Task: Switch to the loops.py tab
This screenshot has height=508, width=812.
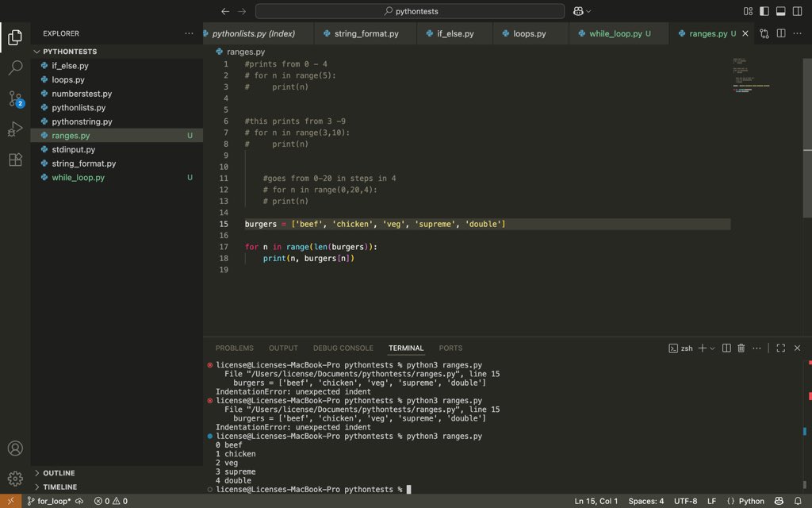Action: pyautogui.click(x=530, y=33)
